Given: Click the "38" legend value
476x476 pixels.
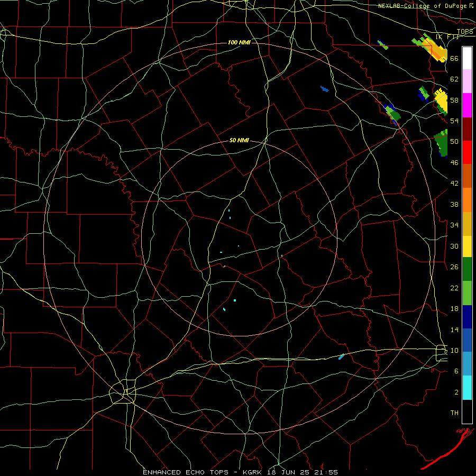Looking at the screenshot, I should (x=454, y=204).
